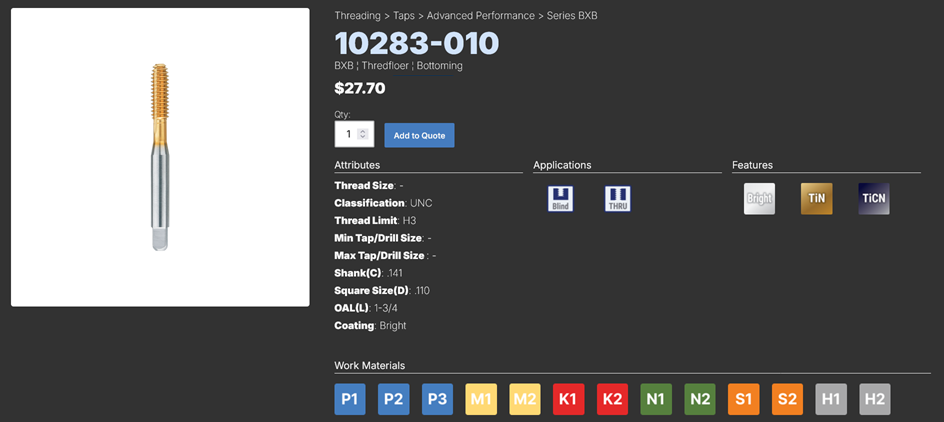Choose the S1 work material badge

pos(743,399)
